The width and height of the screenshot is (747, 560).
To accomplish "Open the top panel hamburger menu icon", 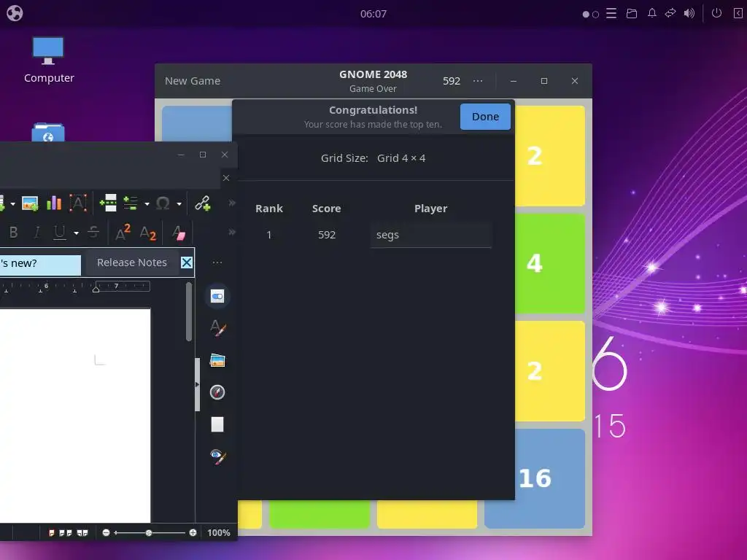I will 611,13.
